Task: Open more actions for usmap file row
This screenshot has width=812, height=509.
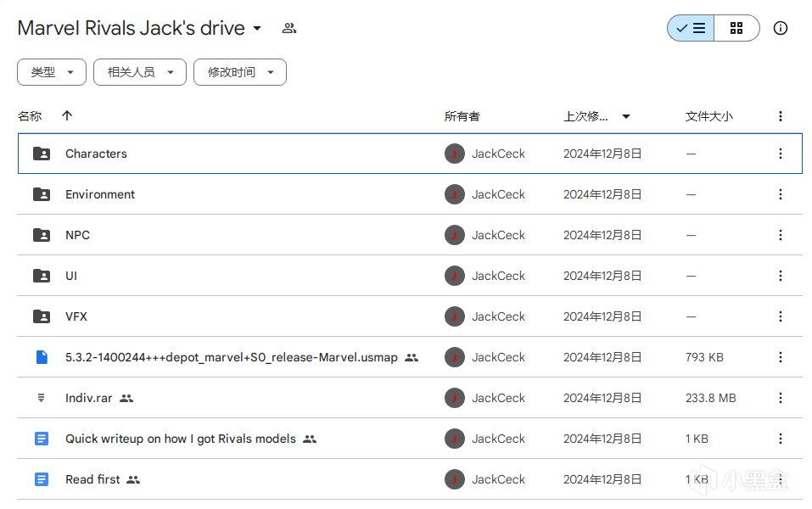Action: click(780, 357)
